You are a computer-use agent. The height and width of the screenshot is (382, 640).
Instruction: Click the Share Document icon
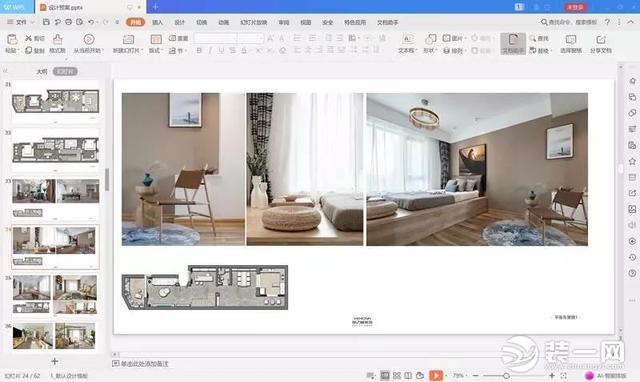point(601,40)
